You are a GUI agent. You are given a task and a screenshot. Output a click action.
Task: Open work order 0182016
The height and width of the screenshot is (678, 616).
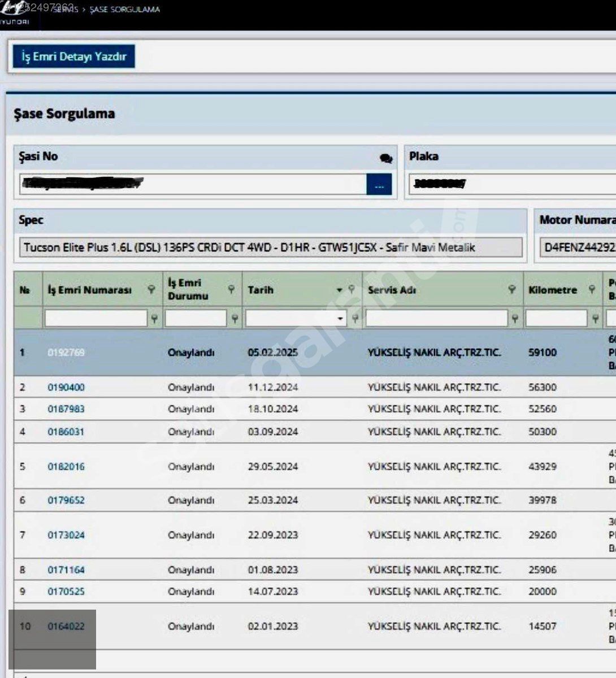pyautogui.click(x=66, y=467)
